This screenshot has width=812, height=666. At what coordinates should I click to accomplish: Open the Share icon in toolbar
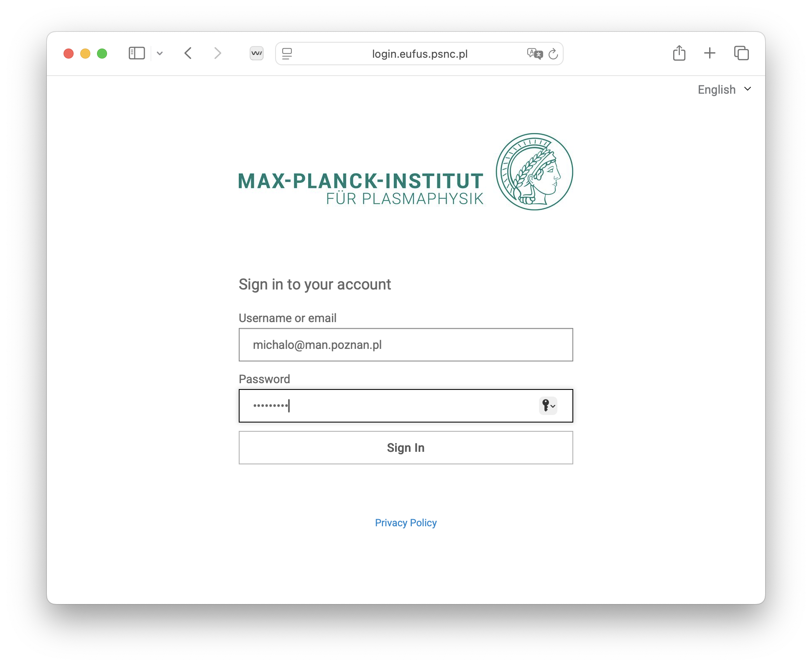679,53
